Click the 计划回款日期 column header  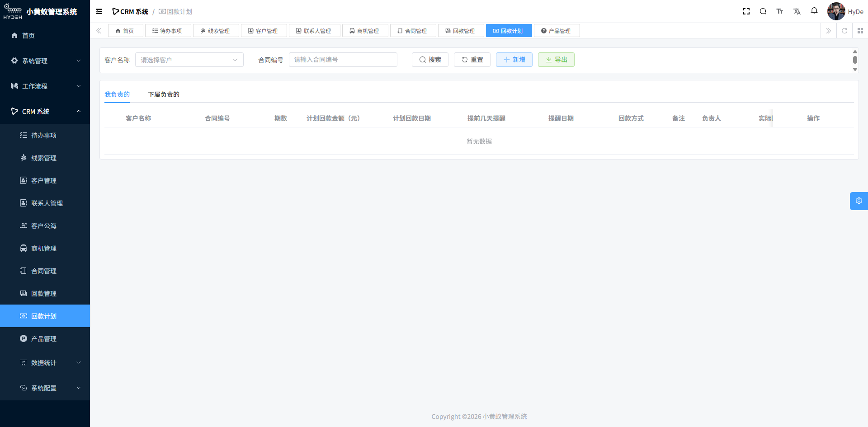[x=412, y=118]
